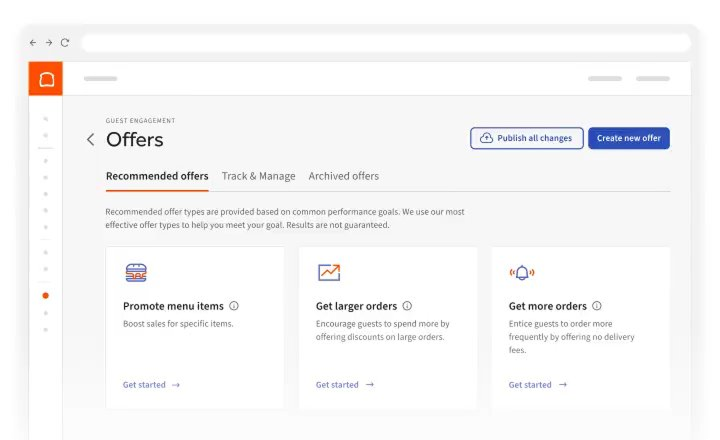Viewport: 720px width, 440px height.
Task: Click the bell icon on Get more orders
Action: tap(522, 273)
